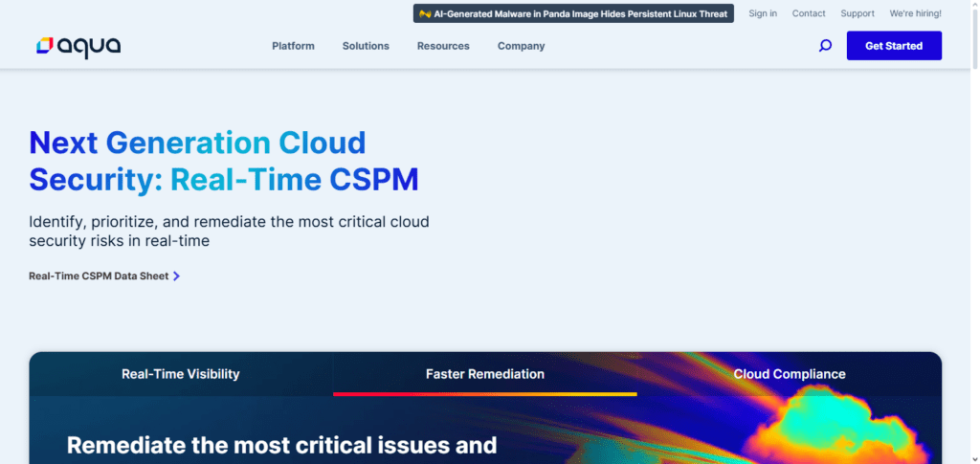980x464 pixels.
Task: Open the Company menu
Action: pos(522,46)
